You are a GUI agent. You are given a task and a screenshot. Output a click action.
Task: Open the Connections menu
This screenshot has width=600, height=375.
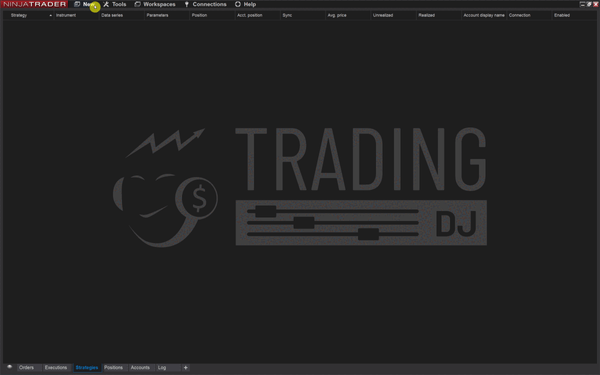pos(209,4)
